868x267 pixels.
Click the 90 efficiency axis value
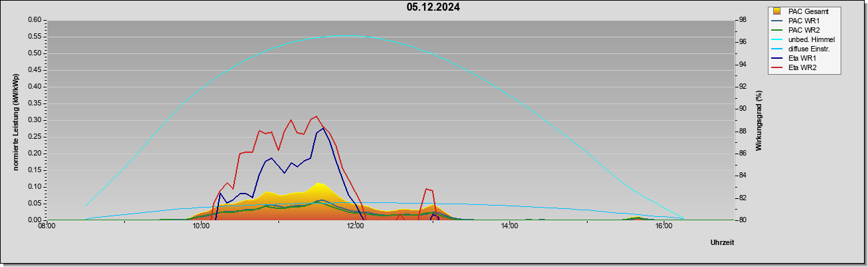742,109
